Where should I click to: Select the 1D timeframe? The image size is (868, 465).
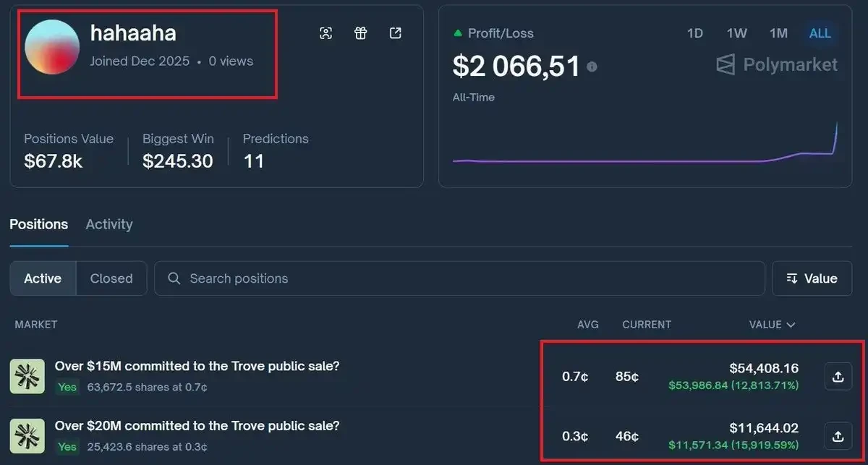click(x=695, y=33)
